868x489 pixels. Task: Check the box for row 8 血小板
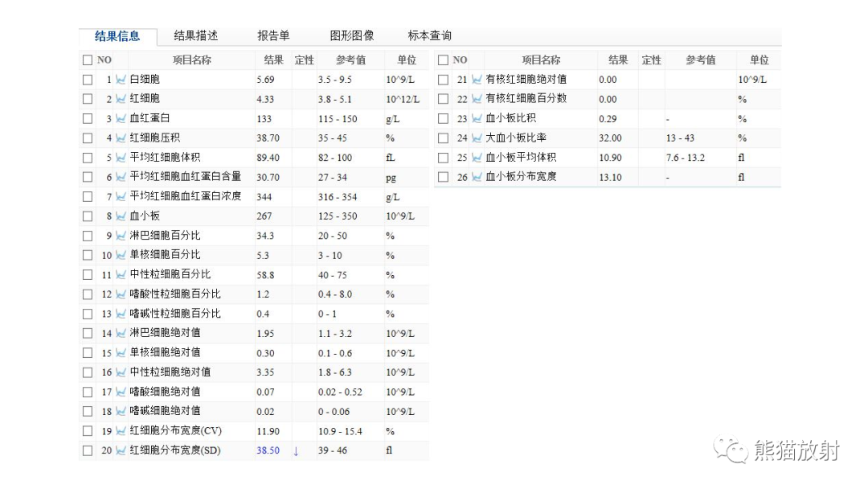88,216
